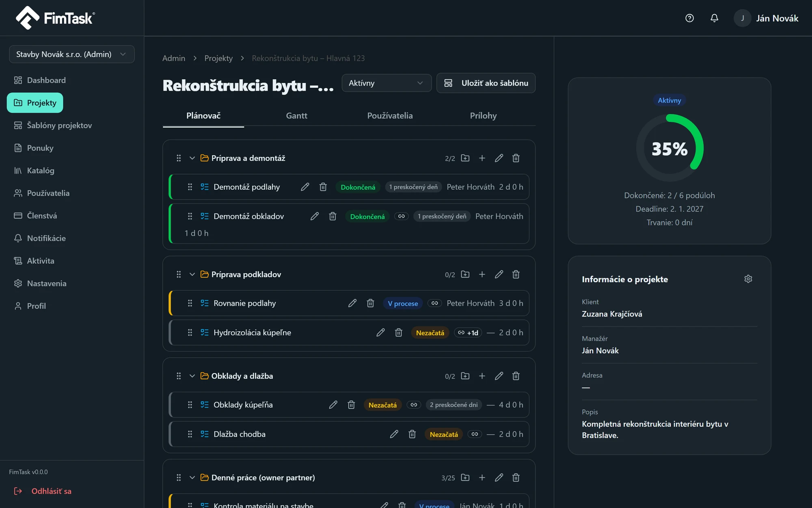The width and height of the screenshot is (812, 508).
Task: Go to Admin breadcrumb
Action: coord(174,58)
